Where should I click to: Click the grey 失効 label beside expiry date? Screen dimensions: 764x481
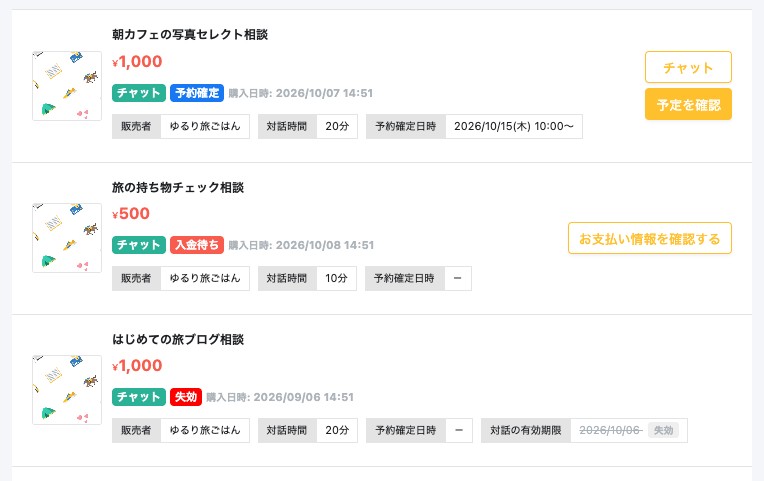click(x=663, y=430)
